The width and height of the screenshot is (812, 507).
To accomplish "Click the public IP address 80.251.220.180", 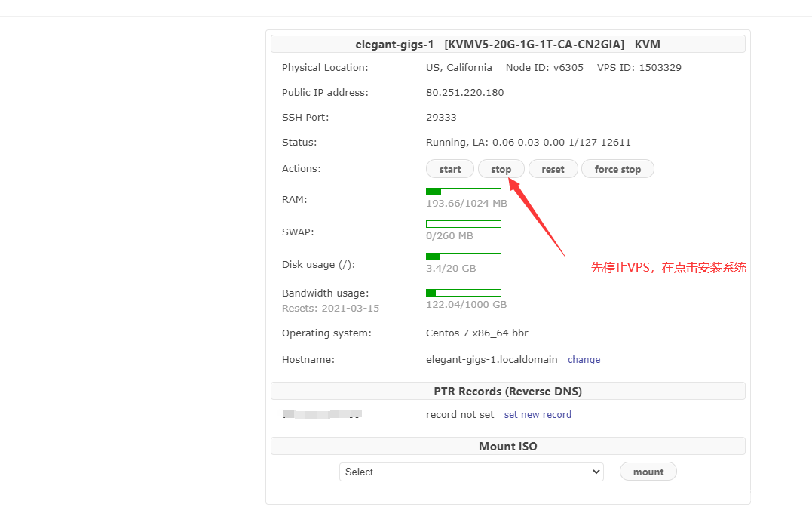I will 464,93.
